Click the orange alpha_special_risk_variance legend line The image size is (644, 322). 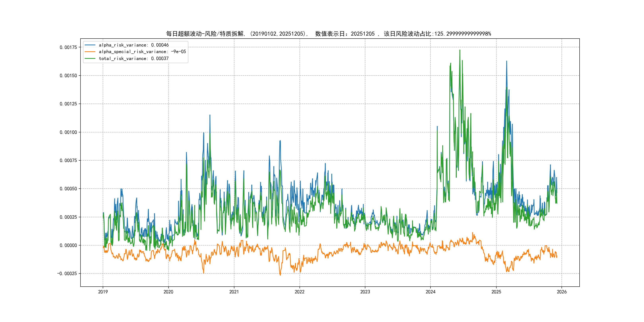click(90, 52)
